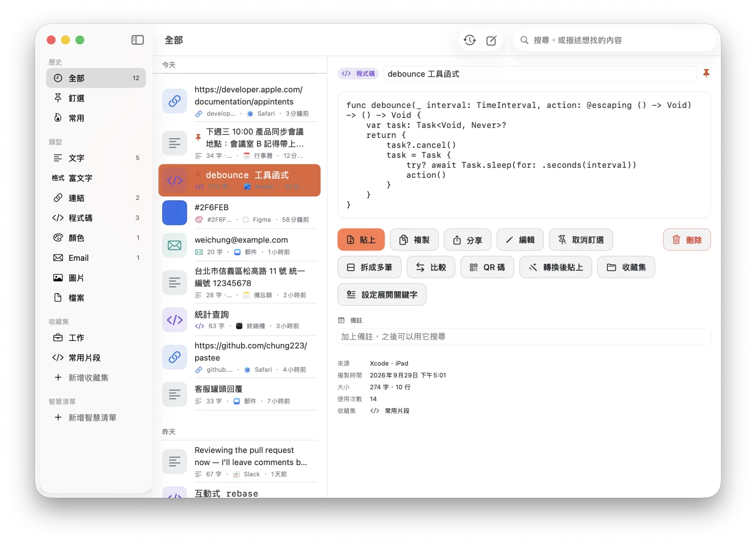Viewport: 756px width, 544px height.
Task: Create a smart list via 新增智慧清單
Action: tap(96, 417)
